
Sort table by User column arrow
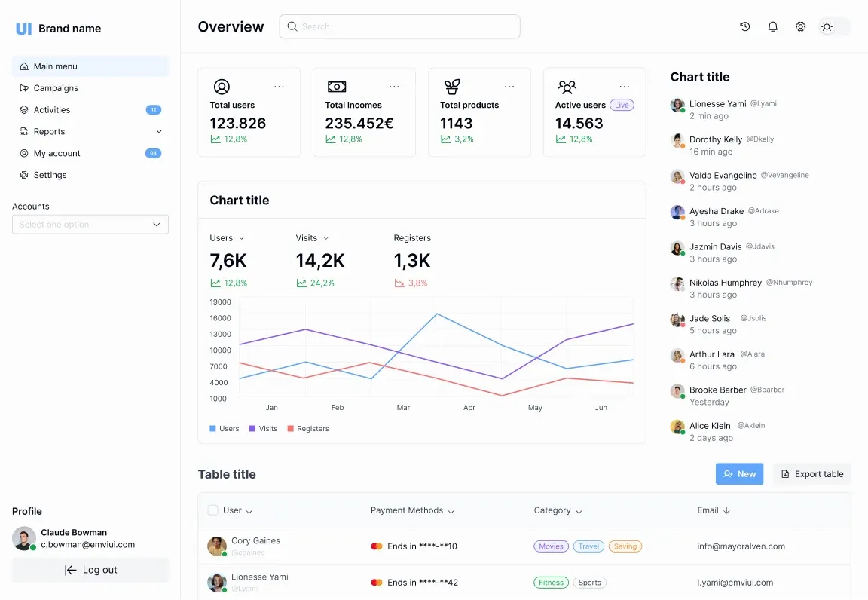tap(249, 510)
